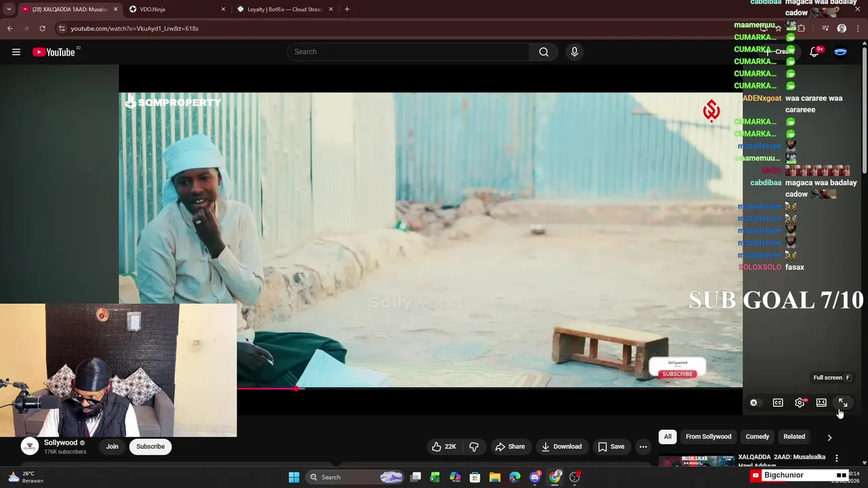Image resolution: width=868 pixels, height=488 pixels.
Task: Subscribe to Sollywood channel
Action: tap(151, 447)
